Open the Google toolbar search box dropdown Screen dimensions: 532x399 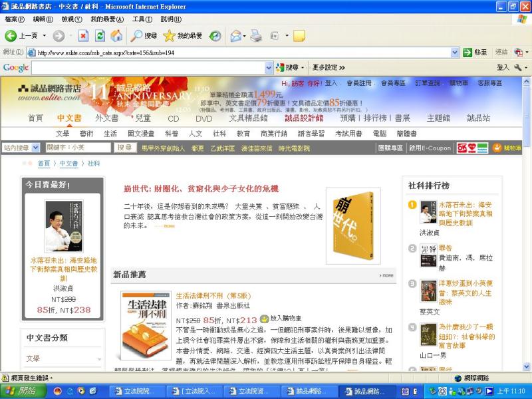click(x=269, y=68)
